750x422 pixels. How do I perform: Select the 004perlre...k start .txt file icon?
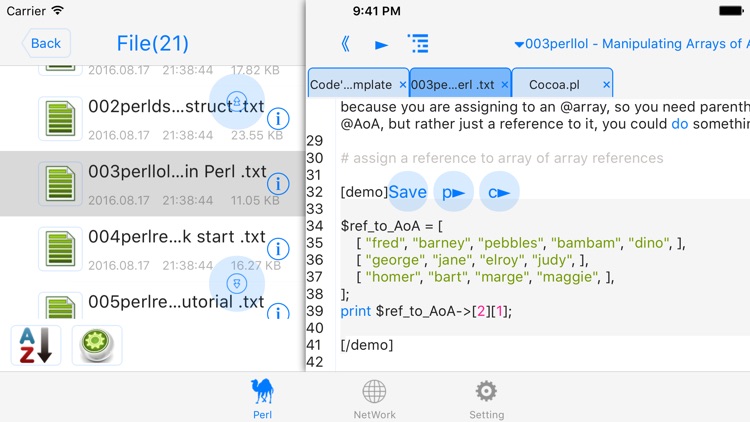point(60,249)
